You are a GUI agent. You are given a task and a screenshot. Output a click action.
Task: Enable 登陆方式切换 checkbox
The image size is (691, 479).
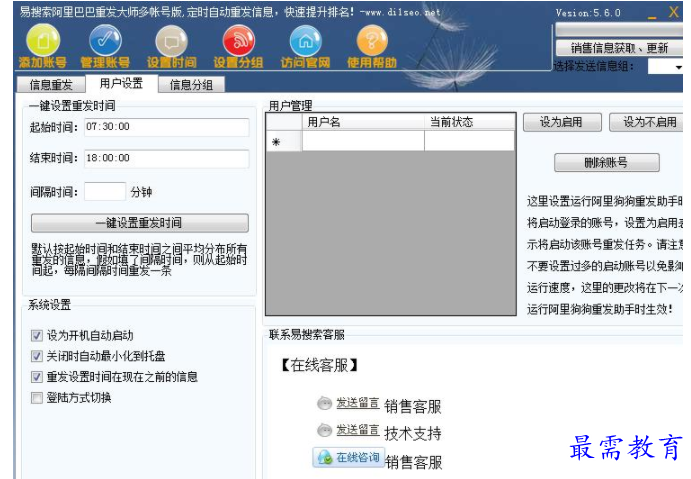[x=37, y=398]
